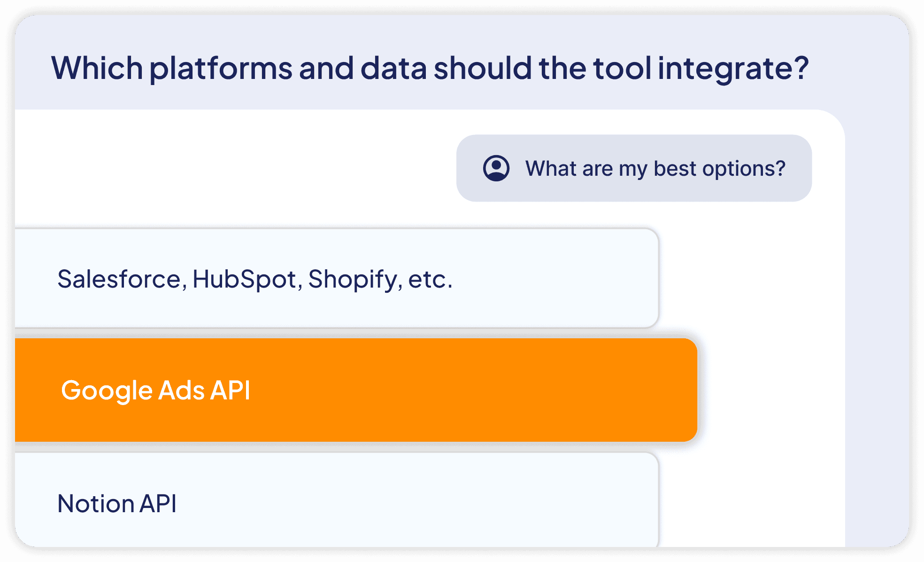This screenshot has width=924, height=562.
Task: Click 'etc.' in the first option
Action: (430, 279)
